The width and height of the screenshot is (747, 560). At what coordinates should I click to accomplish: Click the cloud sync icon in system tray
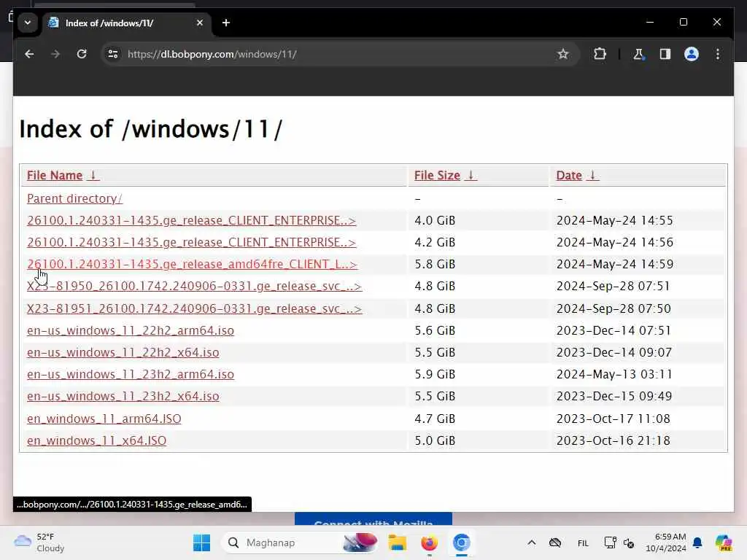click(x=555, y=542)
